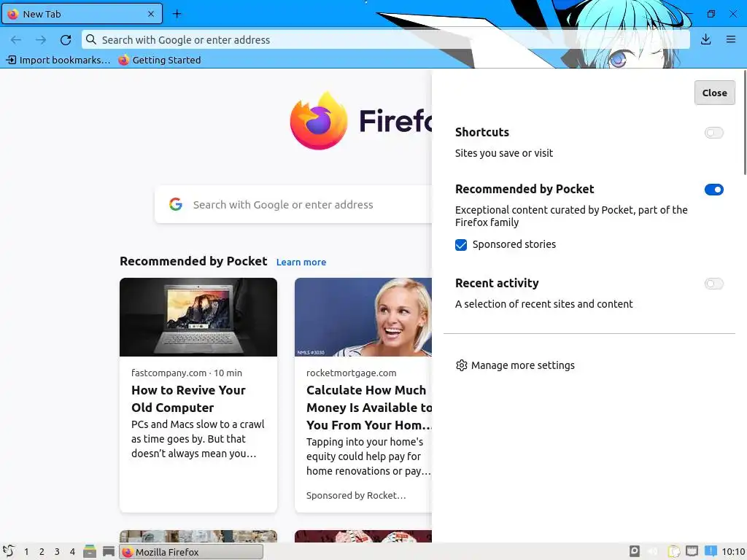Disable the Recommended by Pocket toggle

point(713,190)
